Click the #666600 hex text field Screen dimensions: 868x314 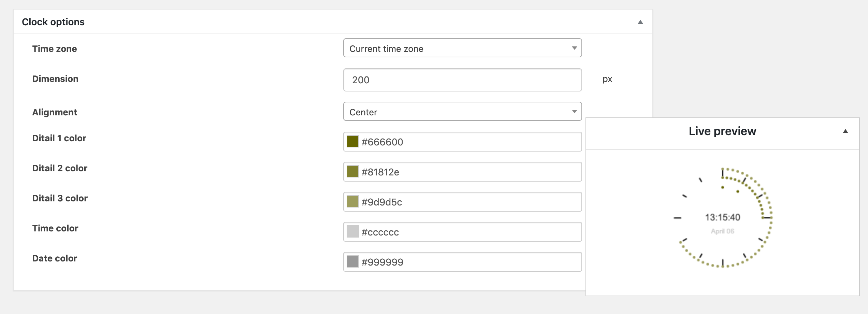[470, 142]
